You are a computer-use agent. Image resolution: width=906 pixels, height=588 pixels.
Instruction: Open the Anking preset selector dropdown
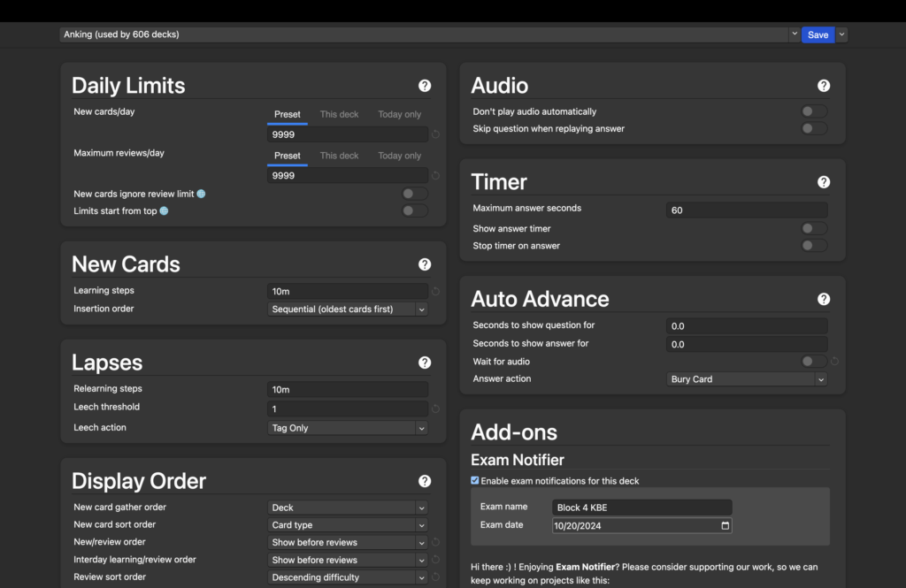coord(429,34)
